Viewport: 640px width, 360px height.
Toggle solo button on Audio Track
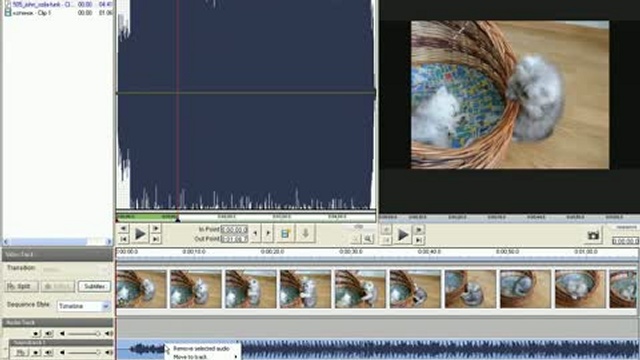pos(36,334)
